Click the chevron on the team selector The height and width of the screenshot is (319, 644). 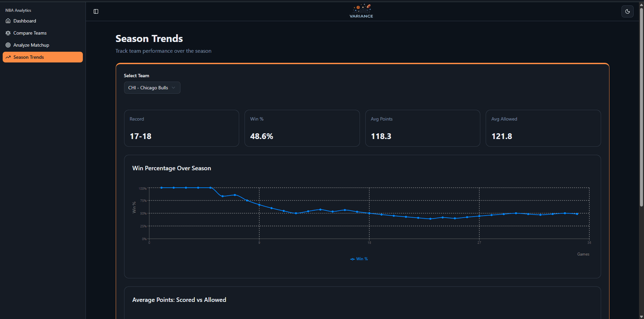[x=174, y=88]
